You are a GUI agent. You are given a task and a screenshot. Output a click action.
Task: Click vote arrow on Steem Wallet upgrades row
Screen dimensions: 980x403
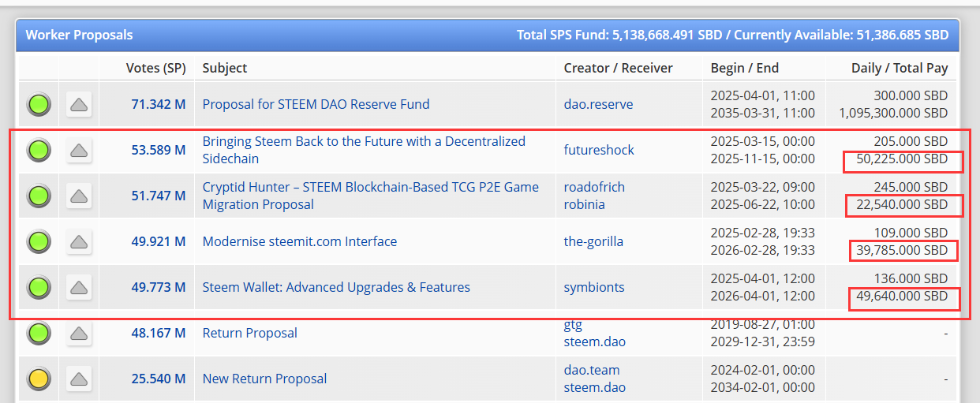(79, 287)
